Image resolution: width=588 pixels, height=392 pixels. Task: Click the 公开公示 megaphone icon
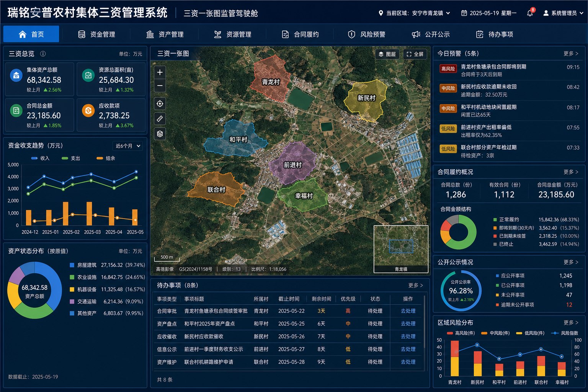point(416,34)
